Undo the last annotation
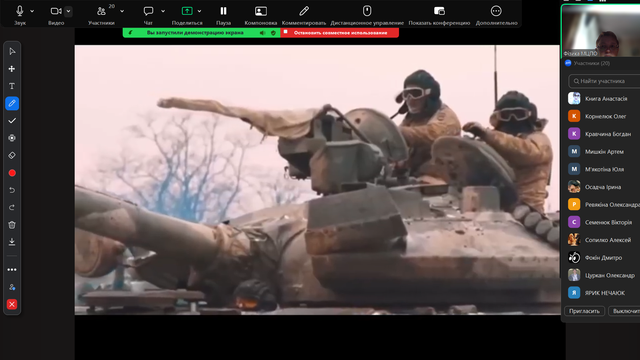This screenshot has height=360, width=640. (x=12, y=190)
